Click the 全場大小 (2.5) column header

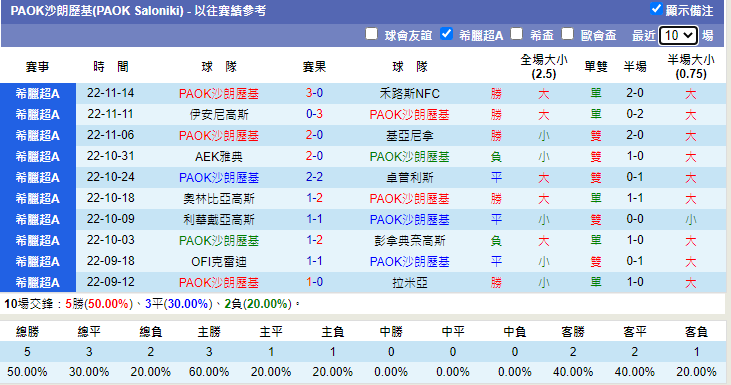pyautogui.click(x=544, y=67)
